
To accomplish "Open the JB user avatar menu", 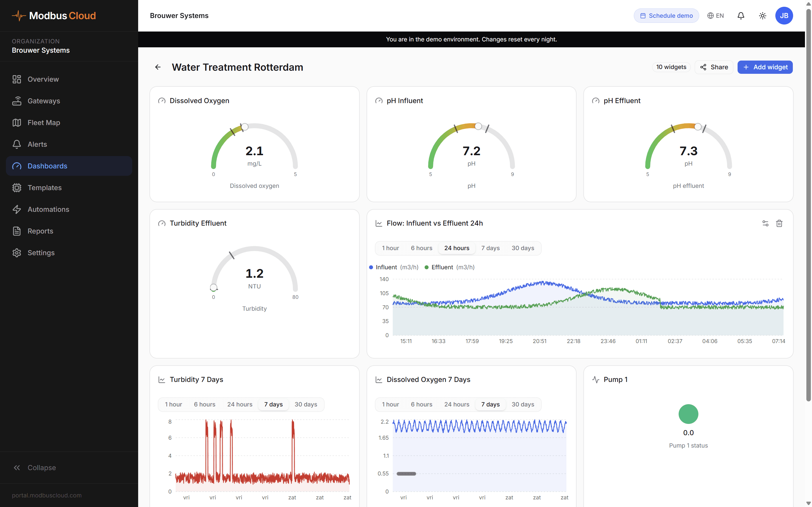I will (x=784, y=15).
